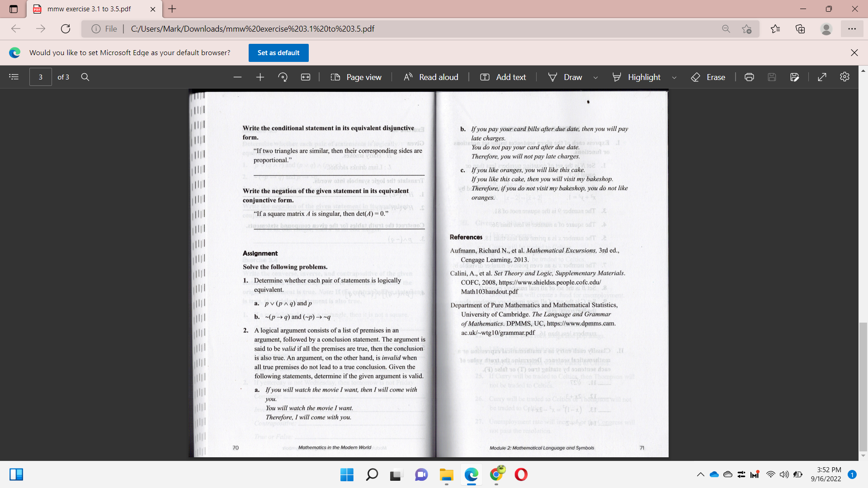
Task: Print the PDF document
Action: 749,77
